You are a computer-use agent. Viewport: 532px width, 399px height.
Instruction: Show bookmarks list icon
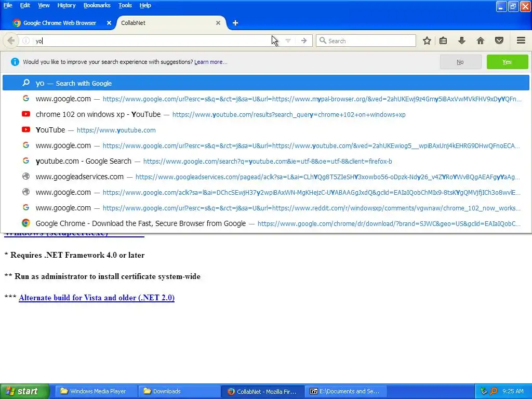point(443,41)
